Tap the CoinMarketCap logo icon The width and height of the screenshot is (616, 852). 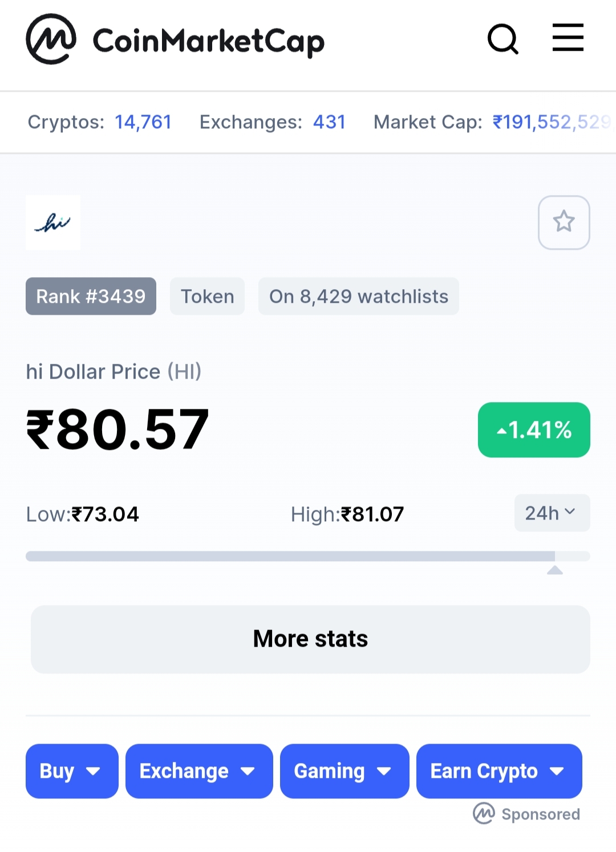tap(51, 39)
